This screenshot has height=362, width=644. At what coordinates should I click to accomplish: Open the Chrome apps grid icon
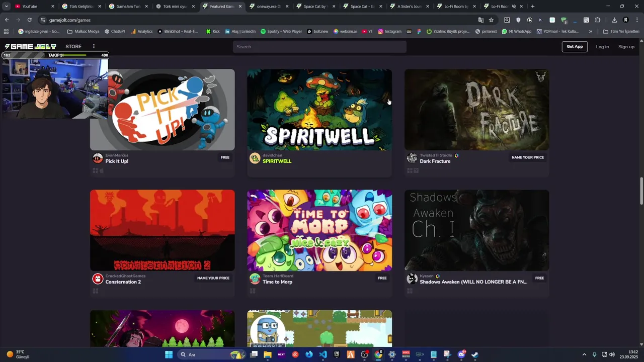click(6, 31)
